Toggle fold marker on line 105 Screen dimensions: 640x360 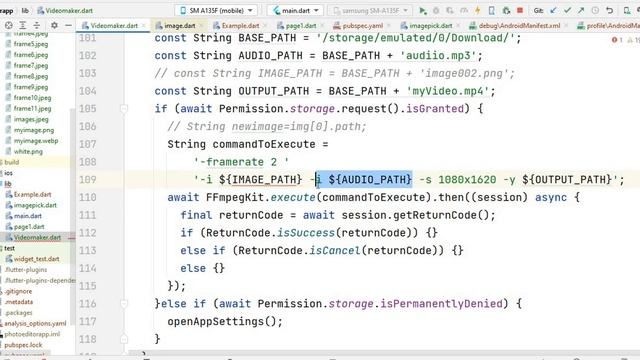tap(124, 109)
